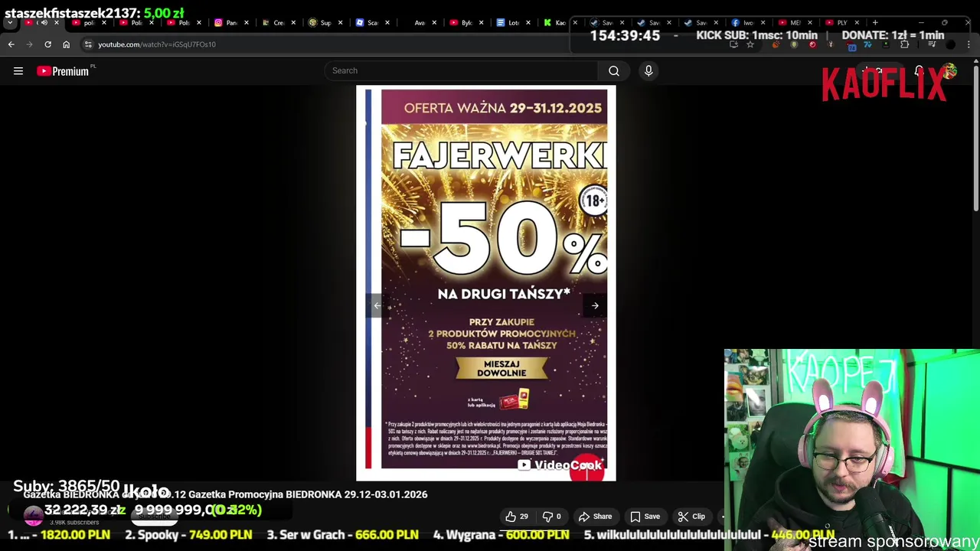The image size is (980, 551).
Task: Open the browser extensions puzzle icon
Action: click(904, 44)
